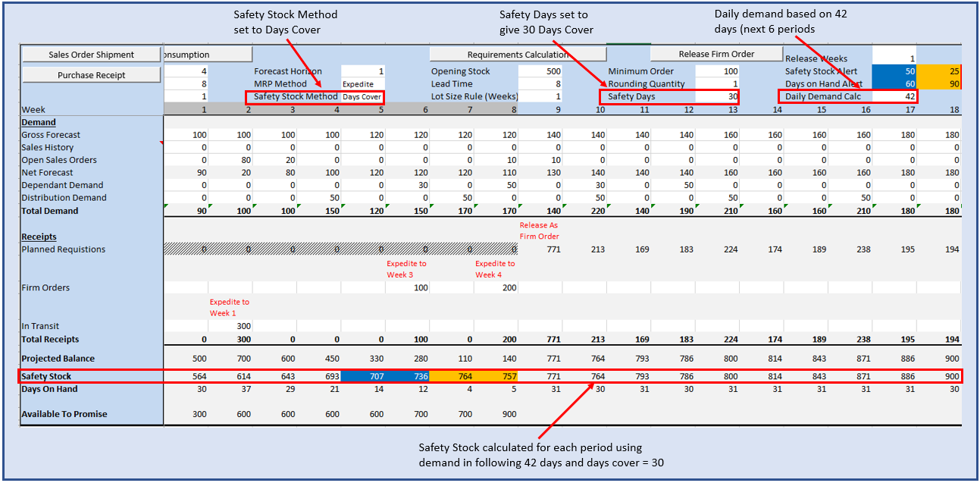Screen dimensions: 980x483
Task: Click the Distribution Demand row label
Action: coord(64,198)
